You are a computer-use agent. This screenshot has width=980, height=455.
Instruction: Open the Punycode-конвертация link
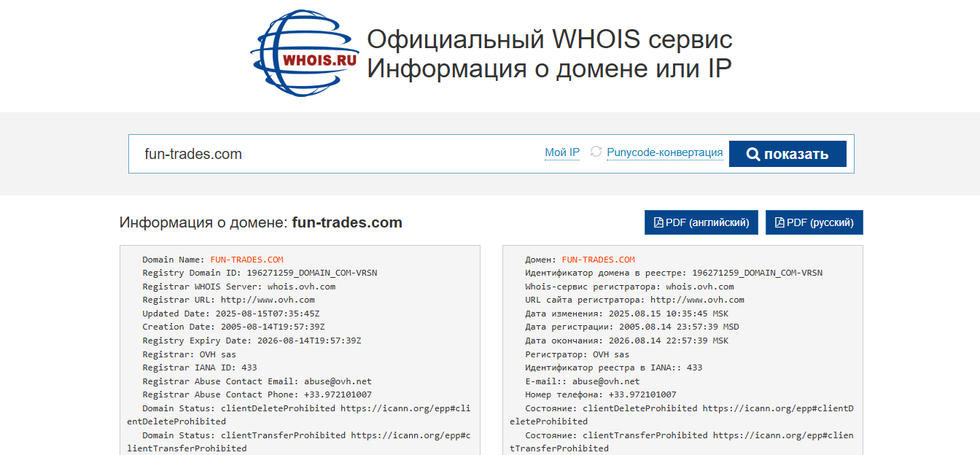[664, 152]
